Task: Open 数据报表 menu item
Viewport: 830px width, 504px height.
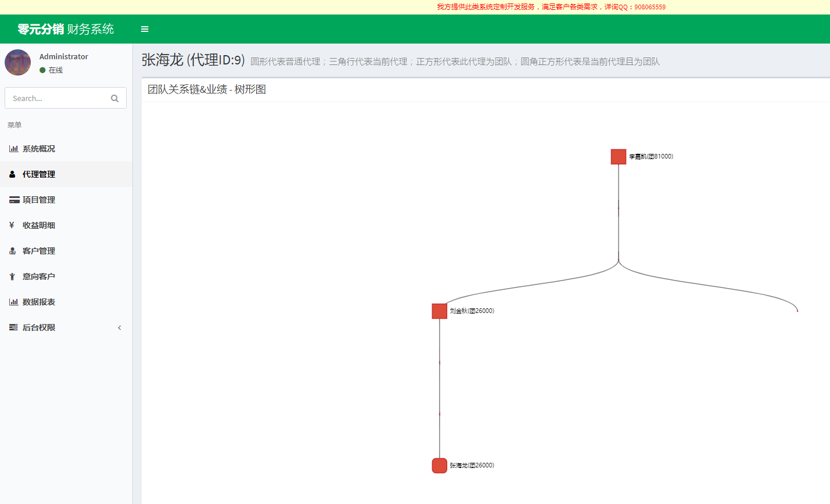Action: (x=39, y=302)
